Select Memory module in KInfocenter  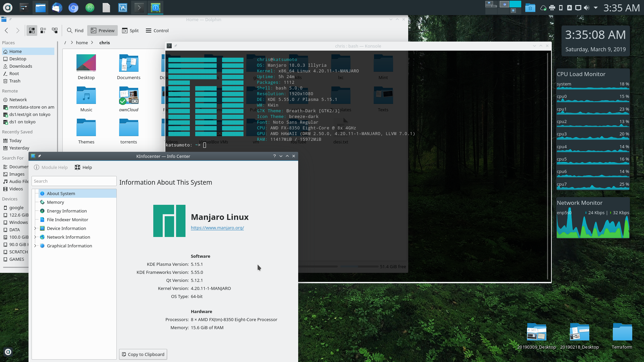click(x=77, y=202)
